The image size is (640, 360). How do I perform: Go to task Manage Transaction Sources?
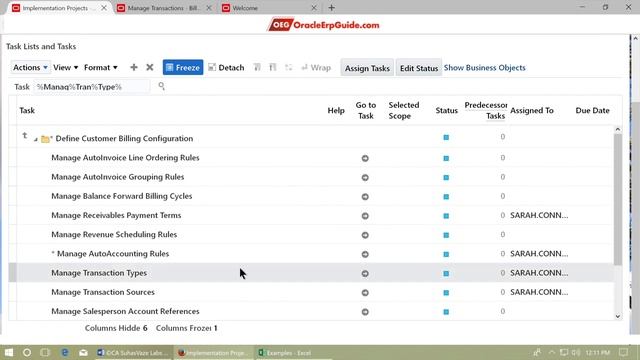coord(365,293)
